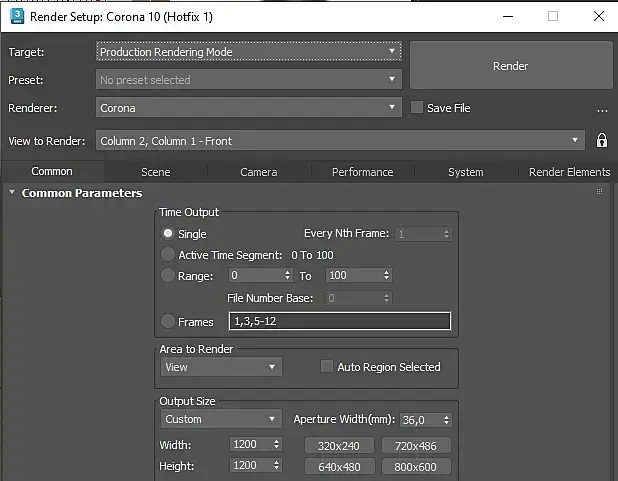Tick Auto Region Selected checkbox

pos(326,367)
